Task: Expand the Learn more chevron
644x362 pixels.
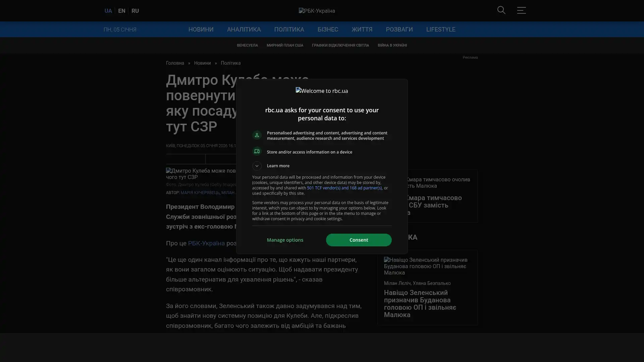Action: pyautogui.click(x=257, y=166)
